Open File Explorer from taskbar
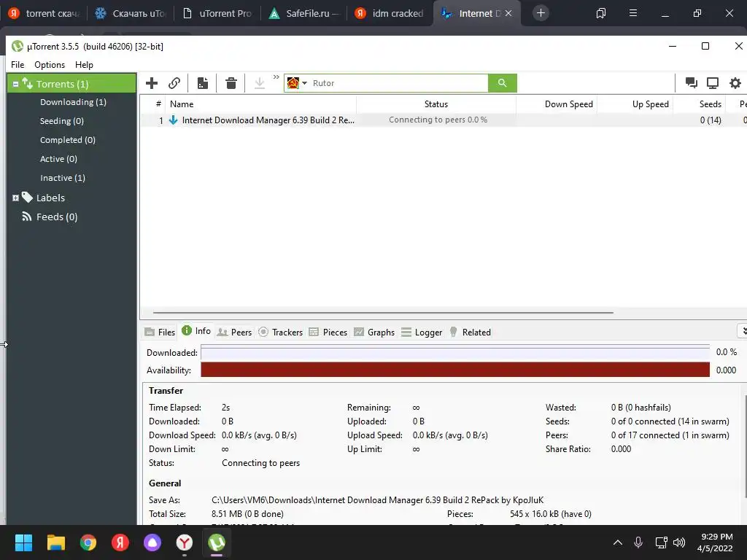The image size is (747, 560). point(55,542)
